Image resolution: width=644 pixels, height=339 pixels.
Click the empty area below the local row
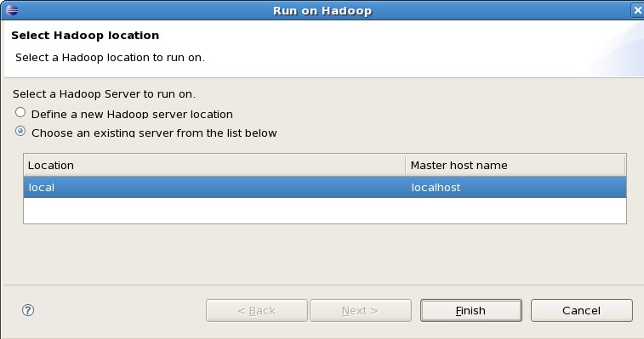tap(324, 211)
